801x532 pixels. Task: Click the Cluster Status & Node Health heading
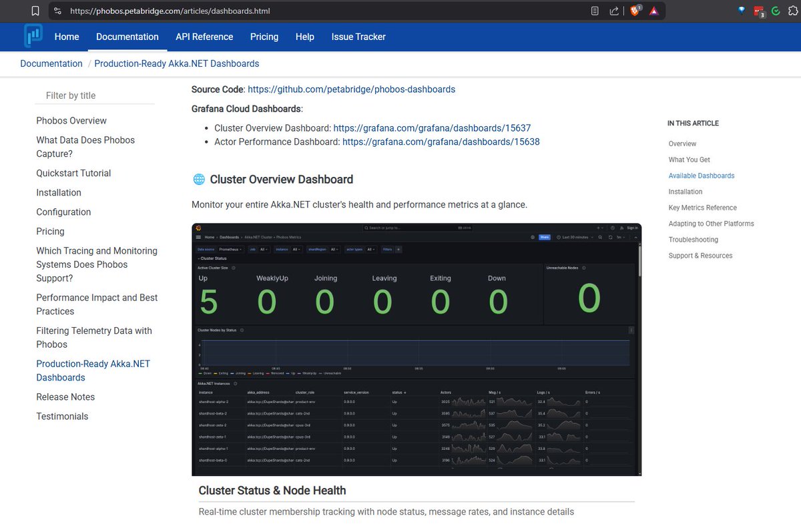tap(272, 491)
